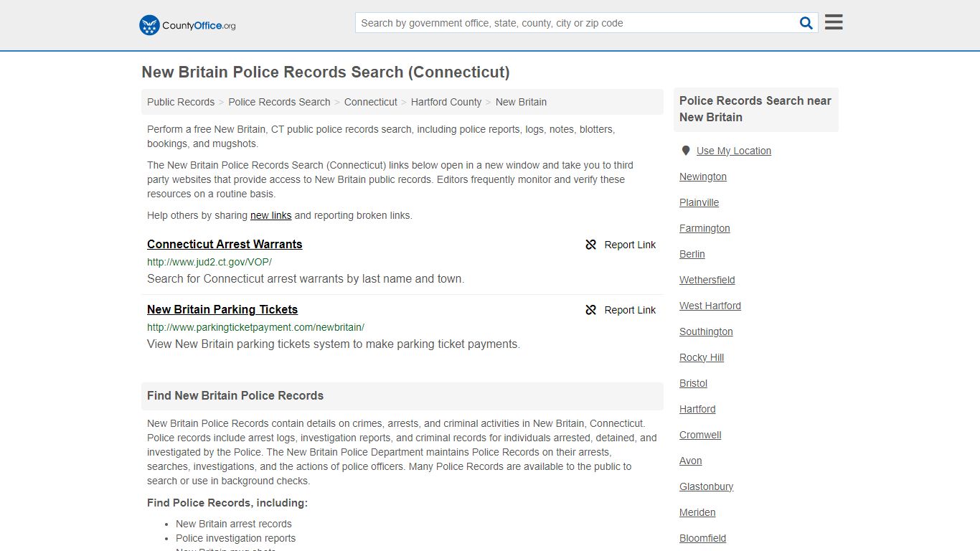Click 'Find New Britain Police Records' heading
The image size is (980, 551).
235,395
